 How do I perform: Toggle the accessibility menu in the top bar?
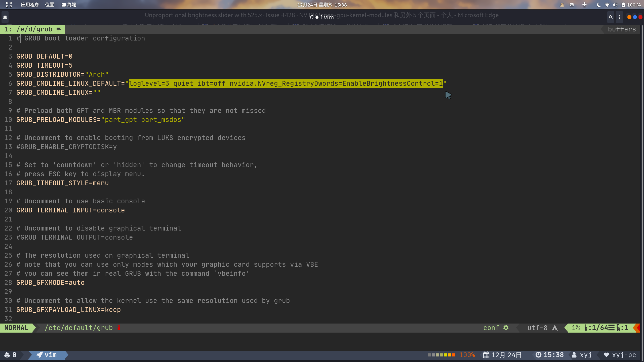point(585,5)
